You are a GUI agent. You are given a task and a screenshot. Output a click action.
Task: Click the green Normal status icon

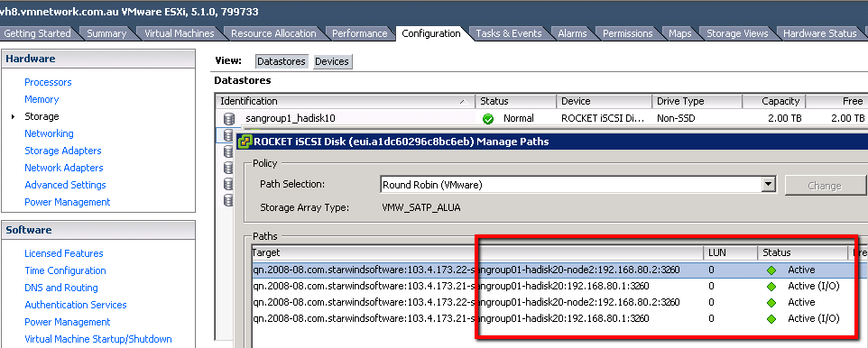pyautogui.click(x=488, y=118)
